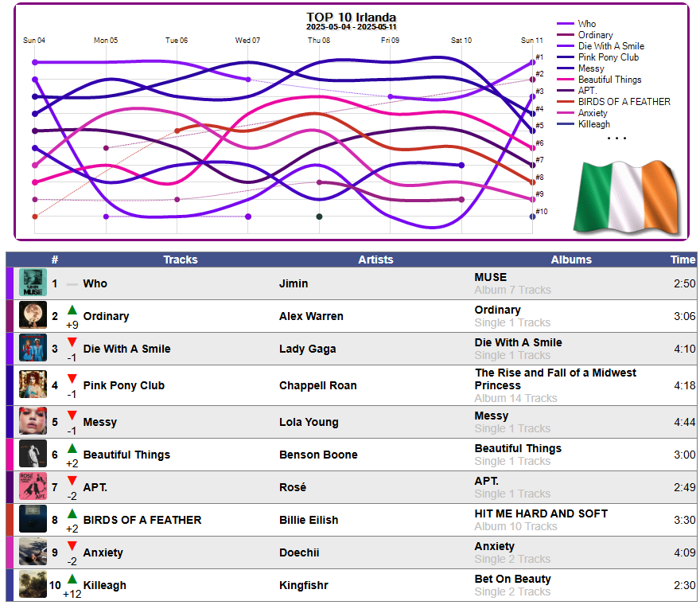Click the Time column header
This screenshot has height=609, width=700.
pyautogui.click(x=682, y=260)
